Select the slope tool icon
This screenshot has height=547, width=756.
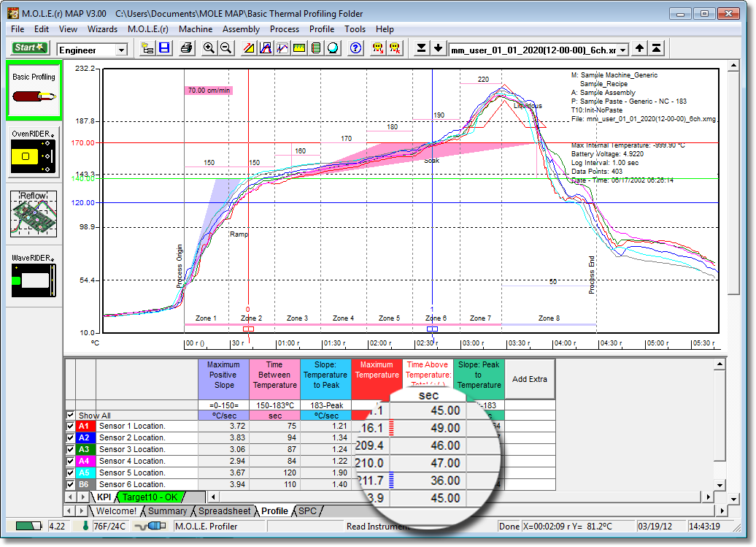[249, 48]
